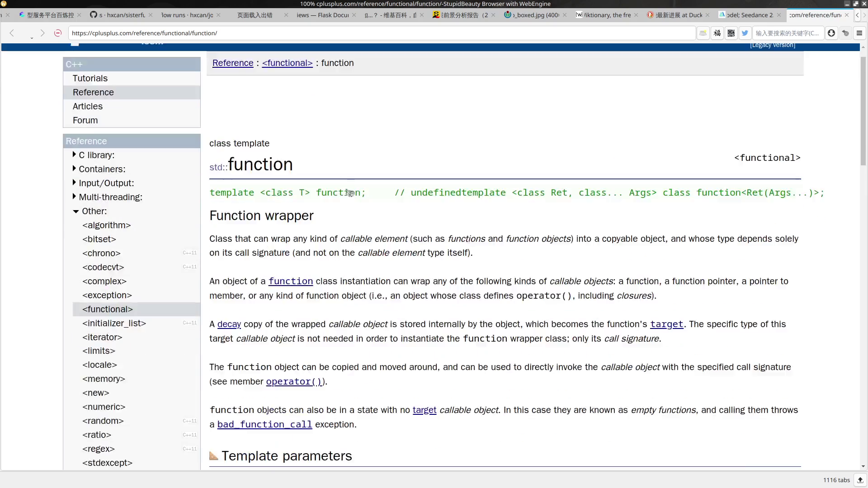Open the bad_function_call link

(x=264, y=424)
